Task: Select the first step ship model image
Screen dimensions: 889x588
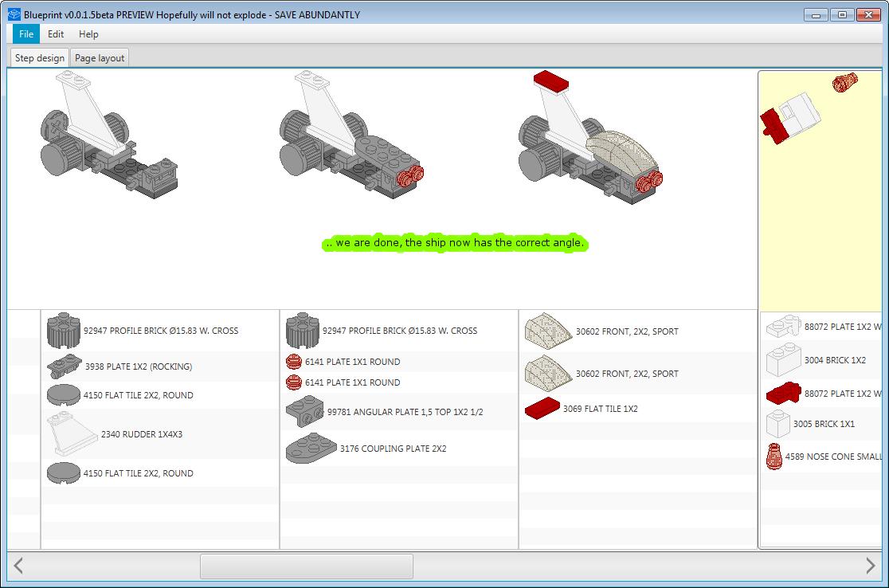Action: [109, 135]
